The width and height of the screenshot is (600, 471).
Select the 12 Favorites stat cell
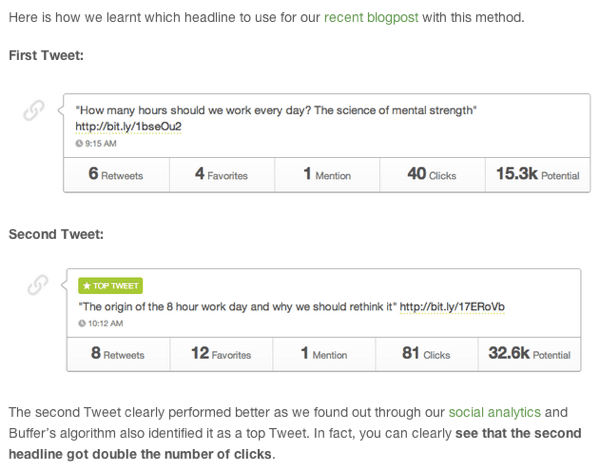coord(221,354)
